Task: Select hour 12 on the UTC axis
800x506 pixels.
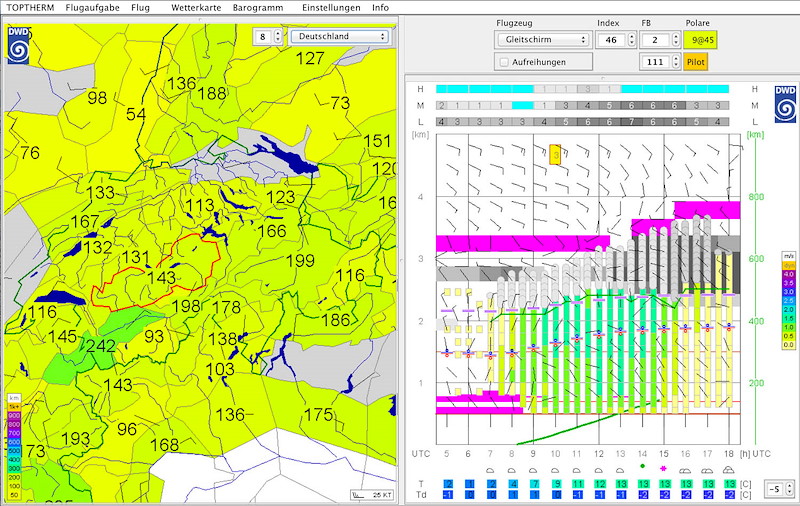Action: click(598, 453)
